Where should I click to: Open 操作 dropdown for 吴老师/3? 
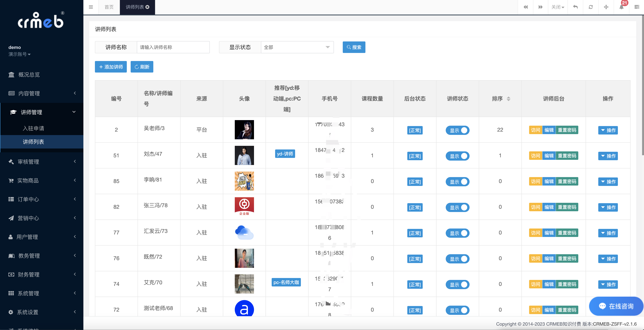[x=608, y=130]
